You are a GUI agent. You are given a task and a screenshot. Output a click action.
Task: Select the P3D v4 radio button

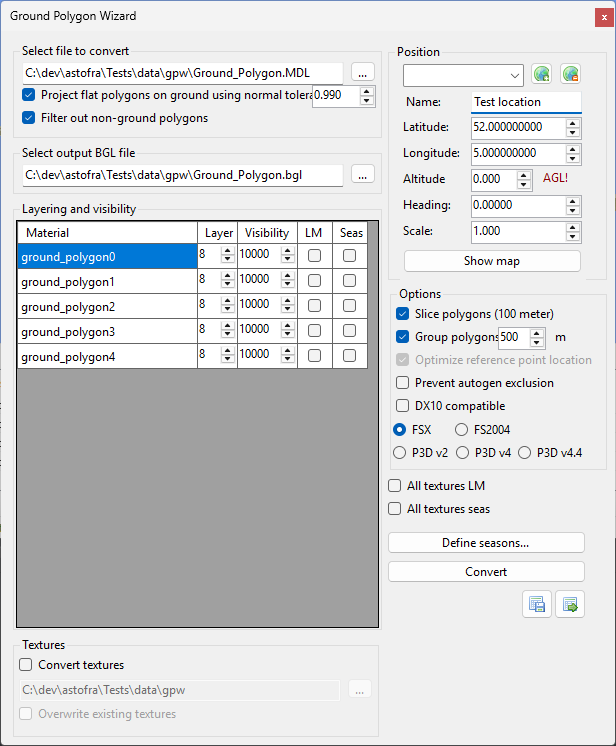462,453
